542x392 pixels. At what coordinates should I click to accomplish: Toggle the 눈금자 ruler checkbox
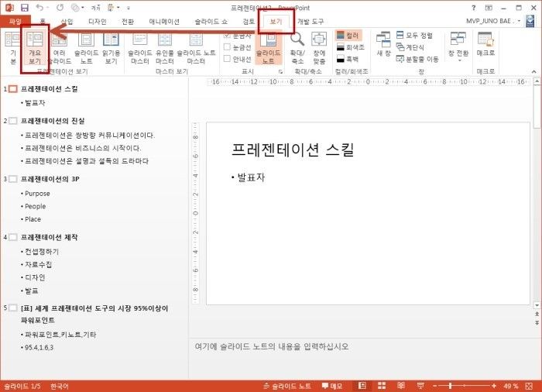(227, 36)
